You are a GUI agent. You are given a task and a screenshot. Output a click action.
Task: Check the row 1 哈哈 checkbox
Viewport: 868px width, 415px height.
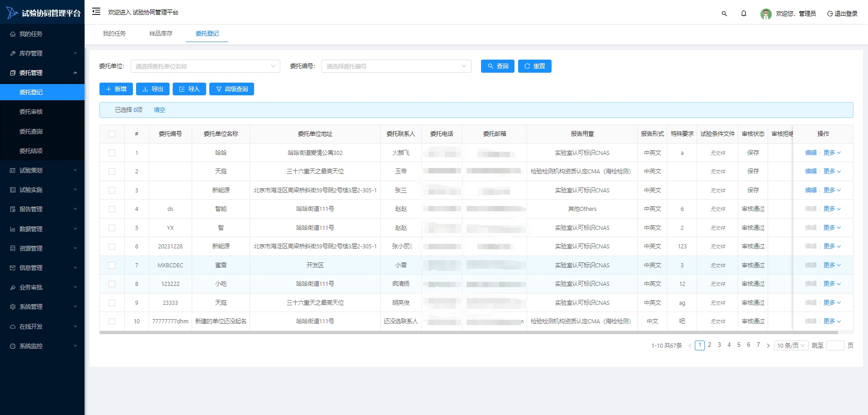[112, 153]
